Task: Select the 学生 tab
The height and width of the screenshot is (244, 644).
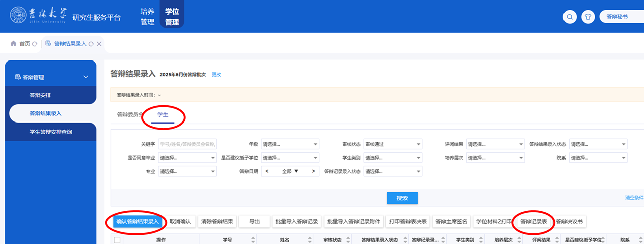Action: pyautogui.click(x=163, y=114)
